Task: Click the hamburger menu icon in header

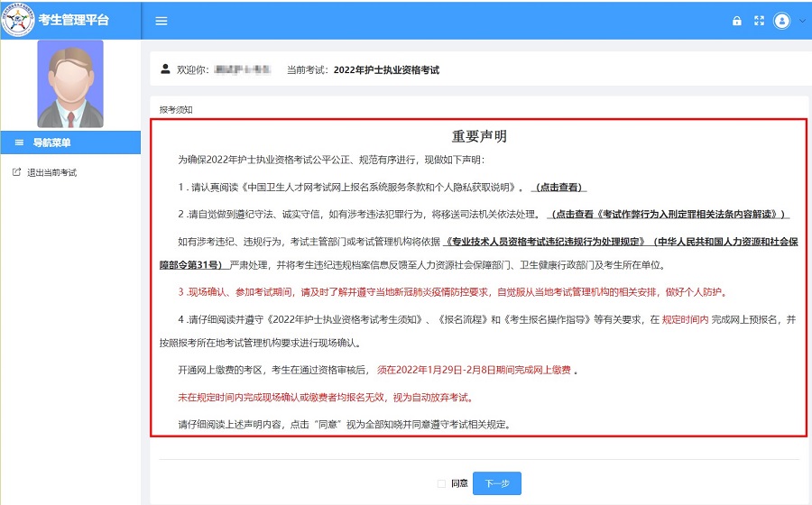Action: [x=161, y=22]
